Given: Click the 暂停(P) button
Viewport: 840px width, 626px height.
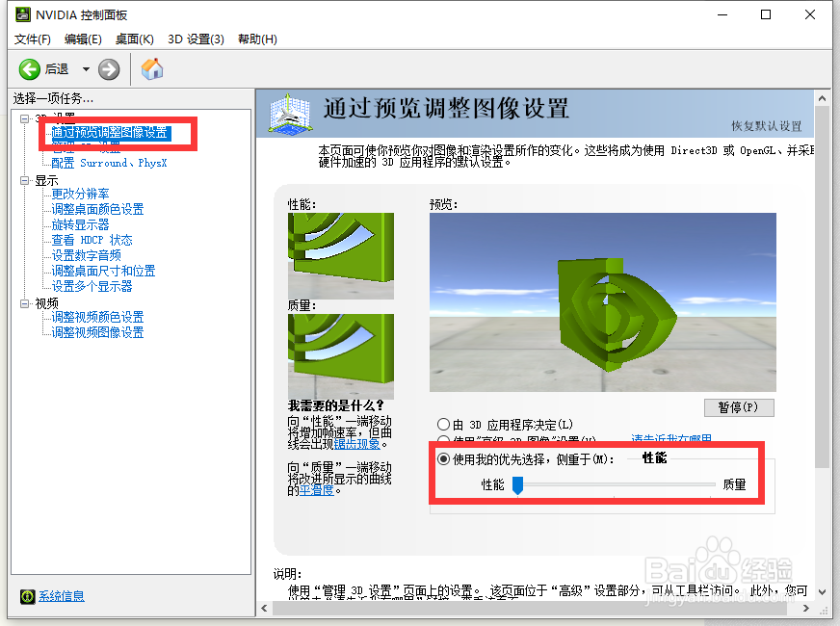Looking at the screenshot, I should [739, 407].
